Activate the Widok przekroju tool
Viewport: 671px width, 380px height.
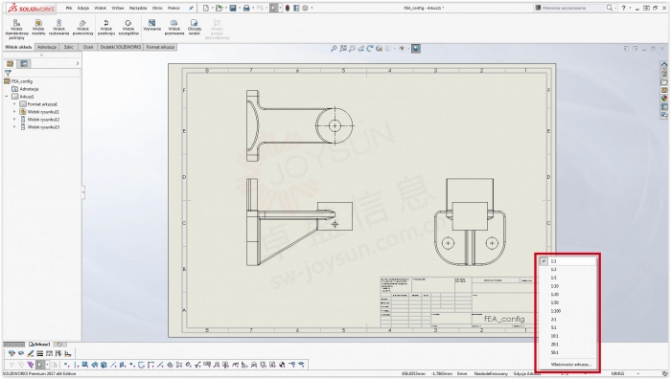106,27
